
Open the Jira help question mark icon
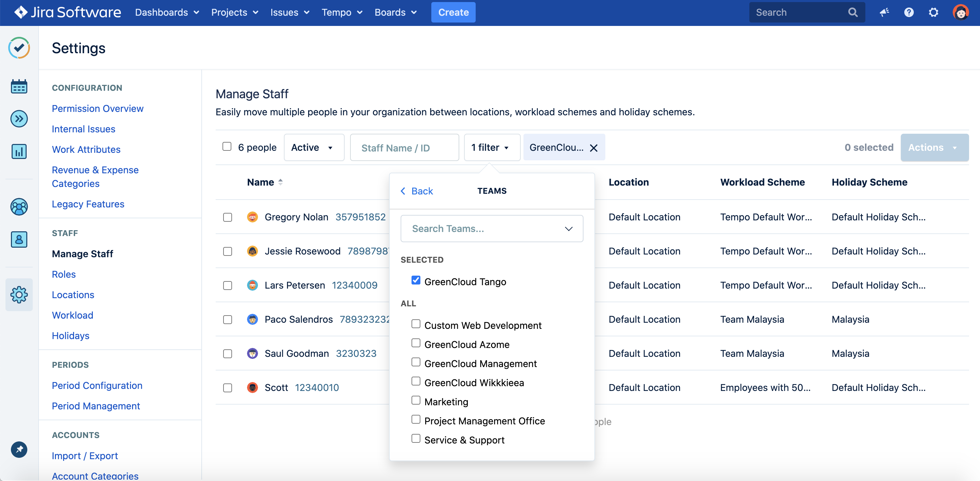click(908, 13)
